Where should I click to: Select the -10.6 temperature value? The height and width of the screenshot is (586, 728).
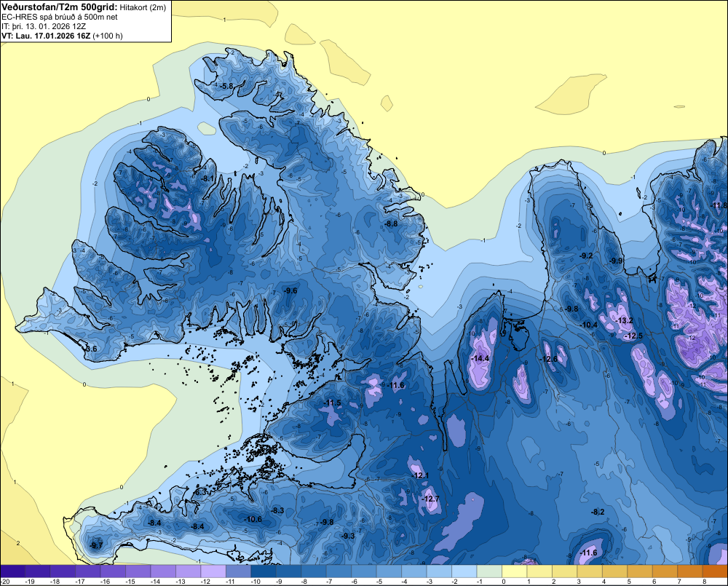pyautogui.click(x=253, y=520)
